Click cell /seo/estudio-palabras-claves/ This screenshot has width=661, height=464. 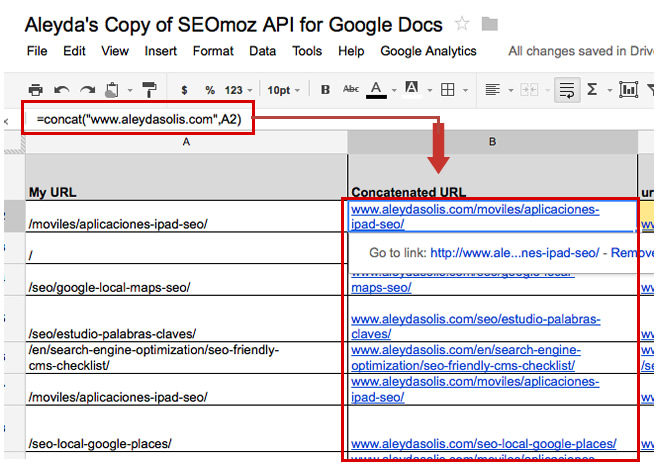click(x=186, y=319)
